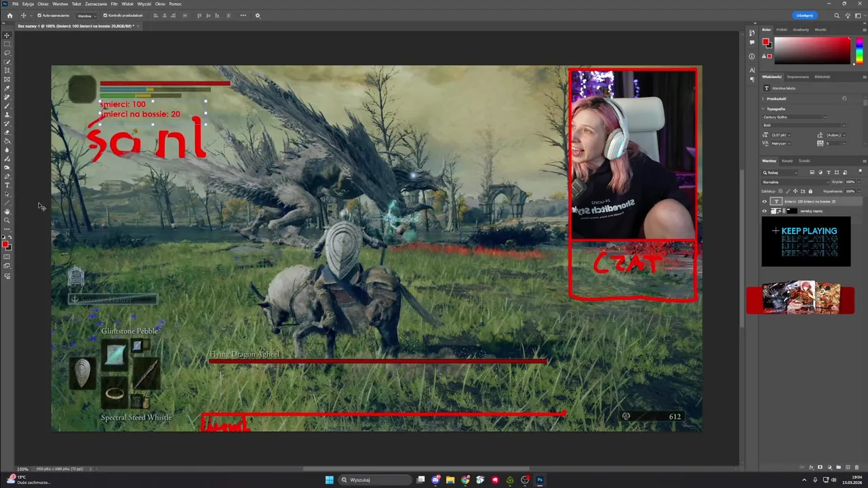This screenshot has height=488, width=868.
Task: Click the rainbow hue slider strip
Action: click(859, 51)
